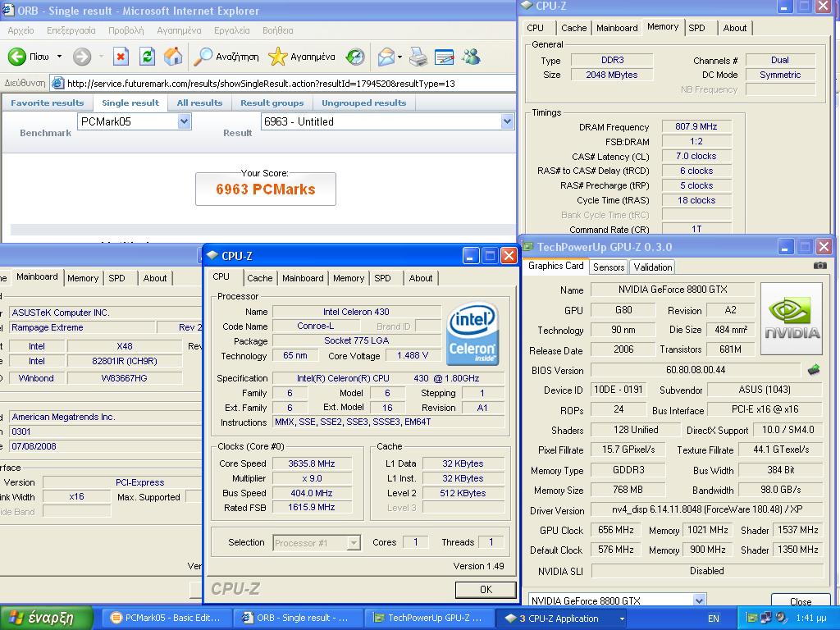Open the Προβολή menu
The height and width of the screenshot is (630, 840).
pos(126,30)
